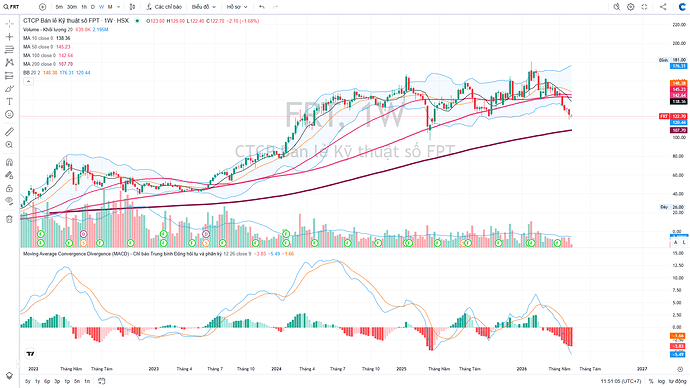Click the A auto-scale button on volume axis
The image size is (690, 388).
click(676, 242)
